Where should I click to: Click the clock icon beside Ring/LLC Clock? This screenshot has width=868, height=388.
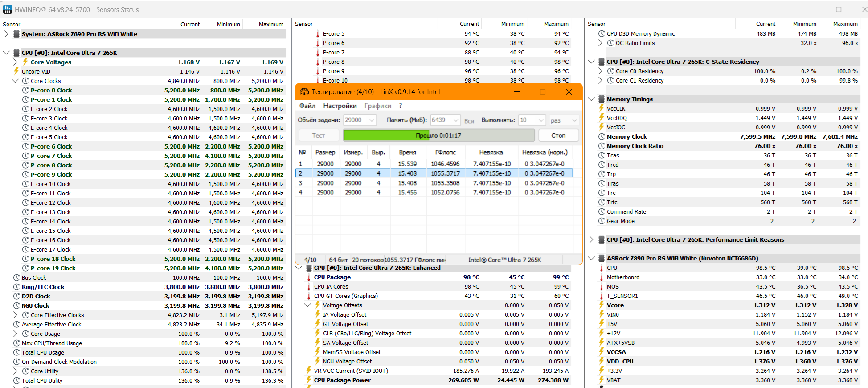click(16, 287)
